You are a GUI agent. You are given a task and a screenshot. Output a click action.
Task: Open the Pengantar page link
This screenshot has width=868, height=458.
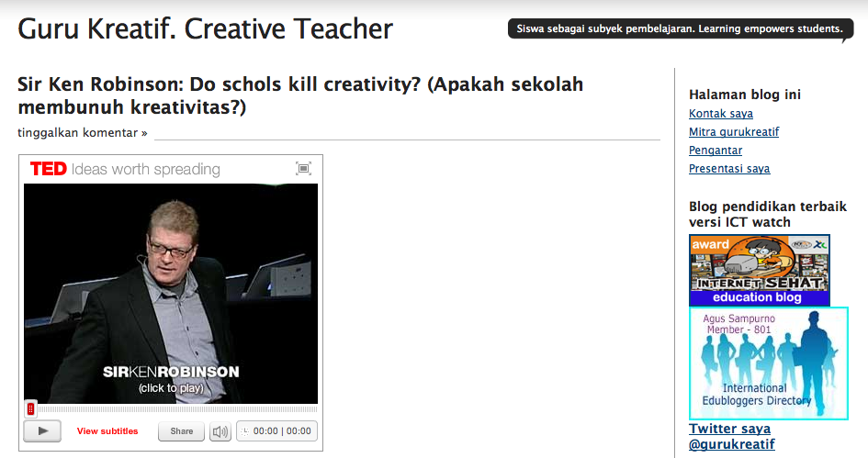716,150
